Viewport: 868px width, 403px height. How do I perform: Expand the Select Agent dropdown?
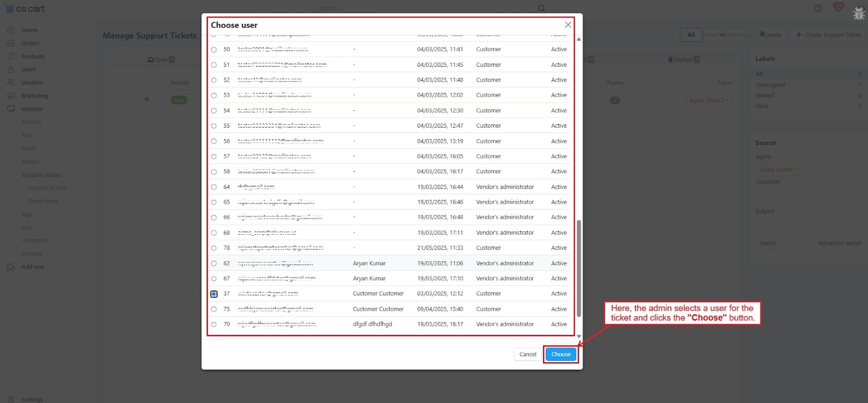(x=777, y=169)
